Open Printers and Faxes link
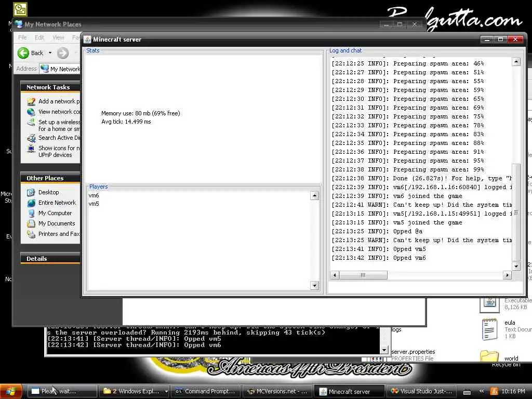Viewport: 532px width, 399px height. tap(59, 234)
